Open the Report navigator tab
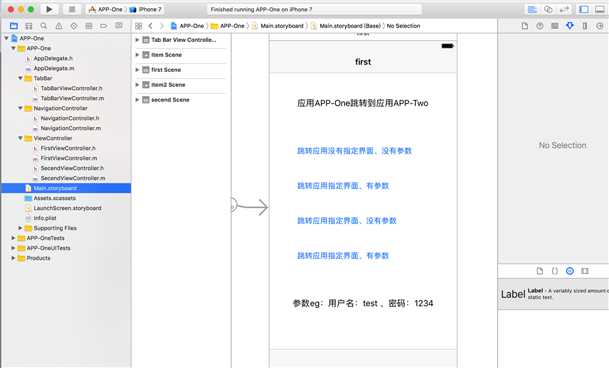Viewport: 609px width, 368px height. 119,26
